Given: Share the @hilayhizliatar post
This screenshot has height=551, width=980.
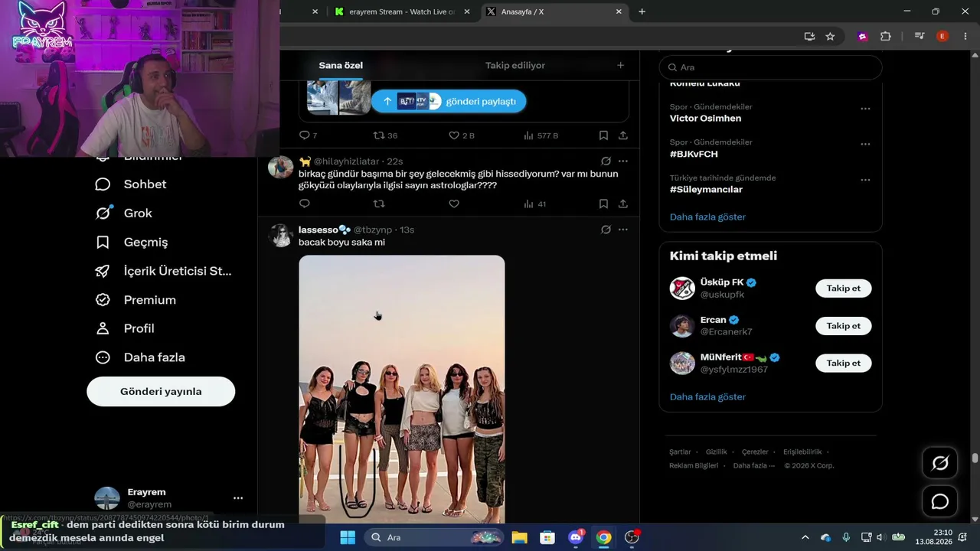Looking at the screenshot, I should click(623, 204).
